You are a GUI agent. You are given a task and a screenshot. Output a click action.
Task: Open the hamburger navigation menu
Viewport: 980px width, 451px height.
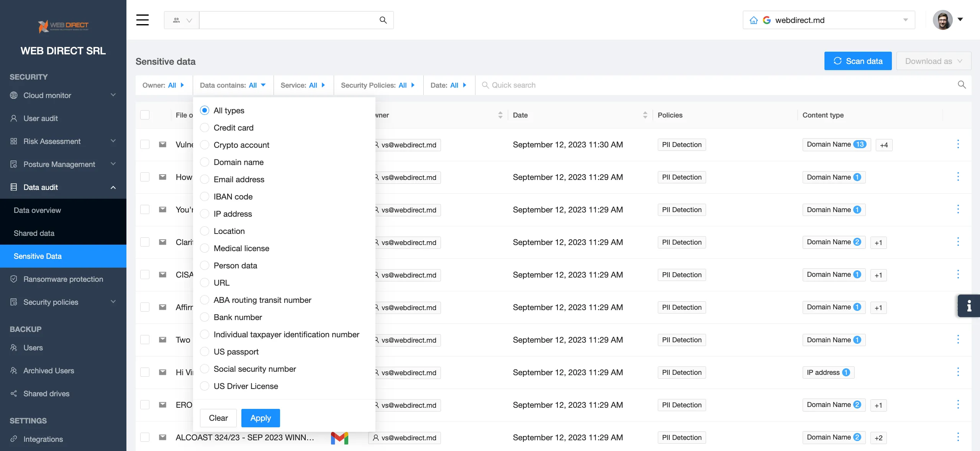coord(142,20)
